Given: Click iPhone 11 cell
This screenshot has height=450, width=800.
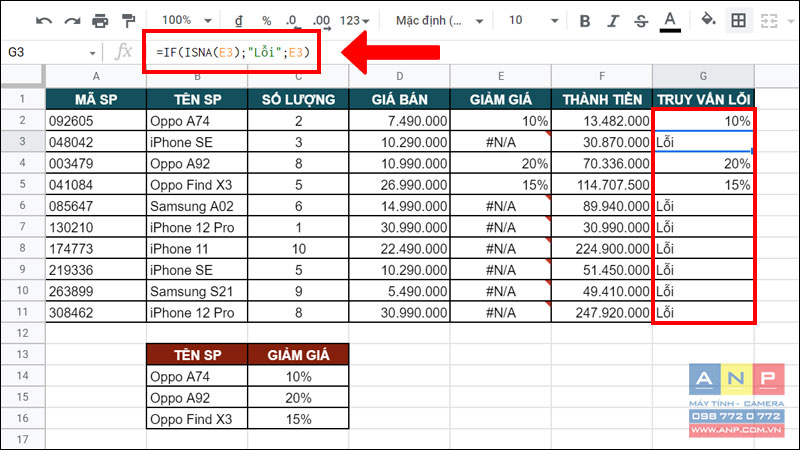Looking at the screenshot, I should pos(197,248).
